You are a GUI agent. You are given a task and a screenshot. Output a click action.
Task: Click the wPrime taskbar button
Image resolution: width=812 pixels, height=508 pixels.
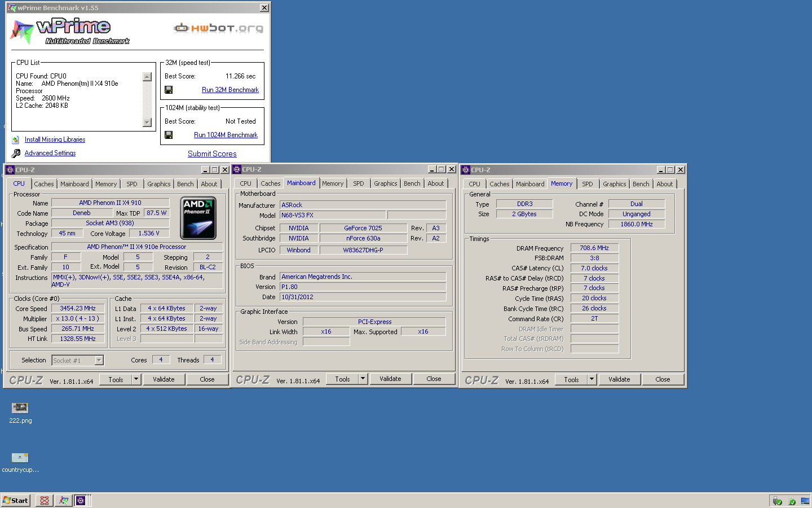[64, 500]
